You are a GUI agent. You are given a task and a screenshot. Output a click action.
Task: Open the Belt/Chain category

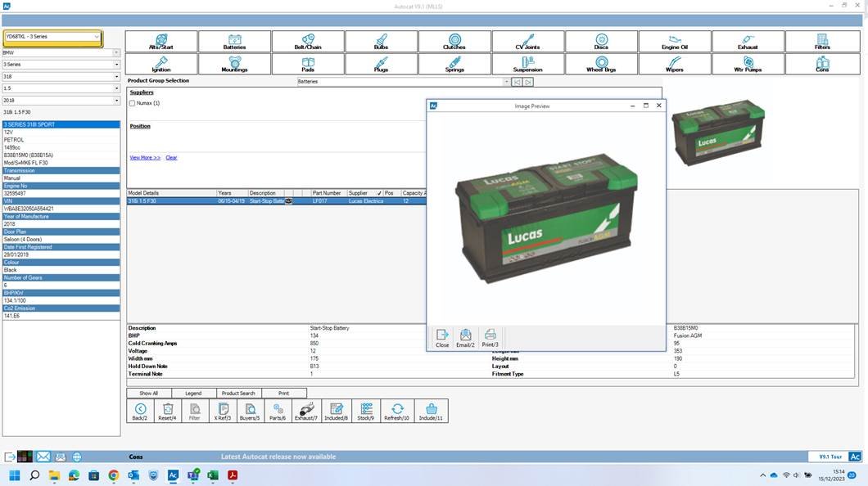pyautogui.click(x=308, y=42)
